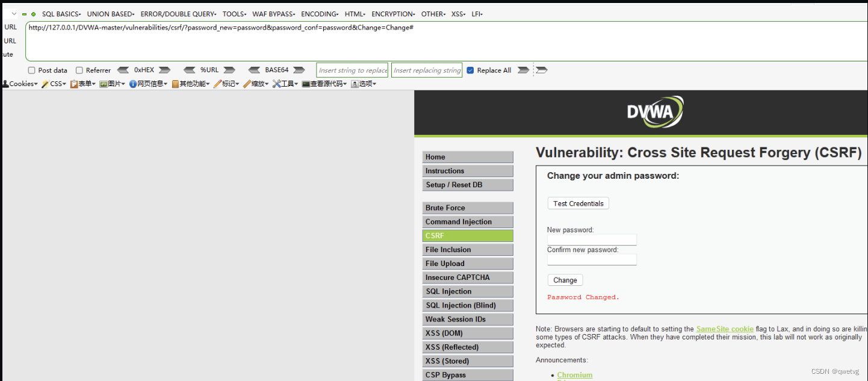Click the green plus icon in HackBar

(x=33, y=14)
